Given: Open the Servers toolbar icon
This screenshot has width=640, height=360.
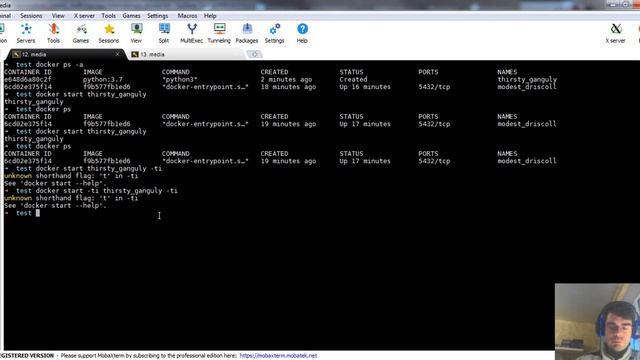Looking at the screenshot, I should (26, 33).
